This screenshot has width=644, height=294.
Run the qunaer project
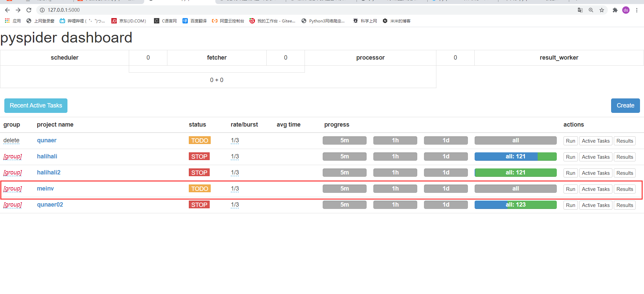pyautogui.click(x=571, y=141)
